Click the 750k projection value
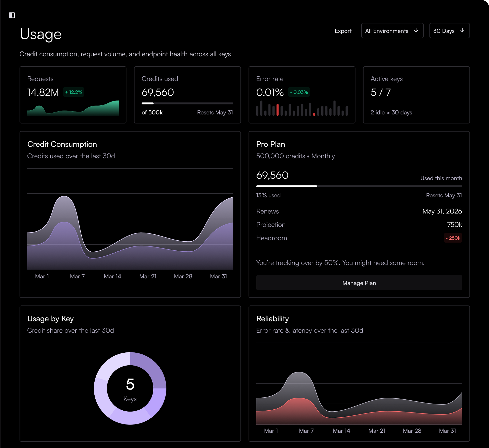Screen dimensions: 489x448 pos(454,224)
